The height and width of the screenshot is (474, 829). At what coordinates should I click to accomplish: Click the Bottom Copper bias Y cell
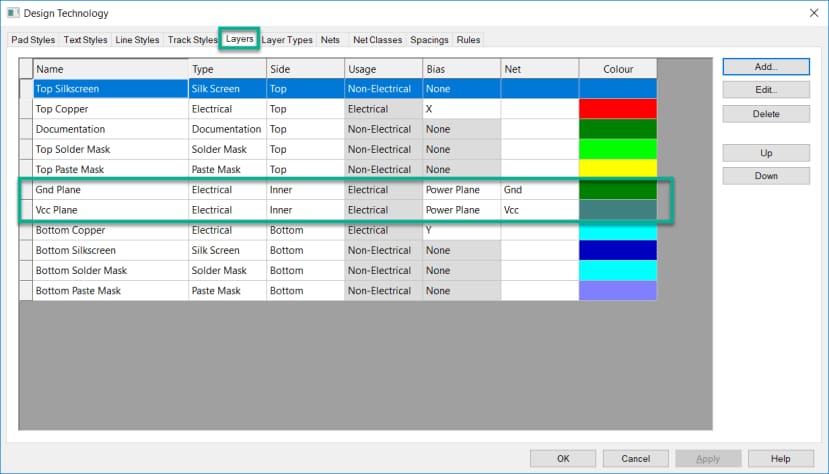coord(462,230)
